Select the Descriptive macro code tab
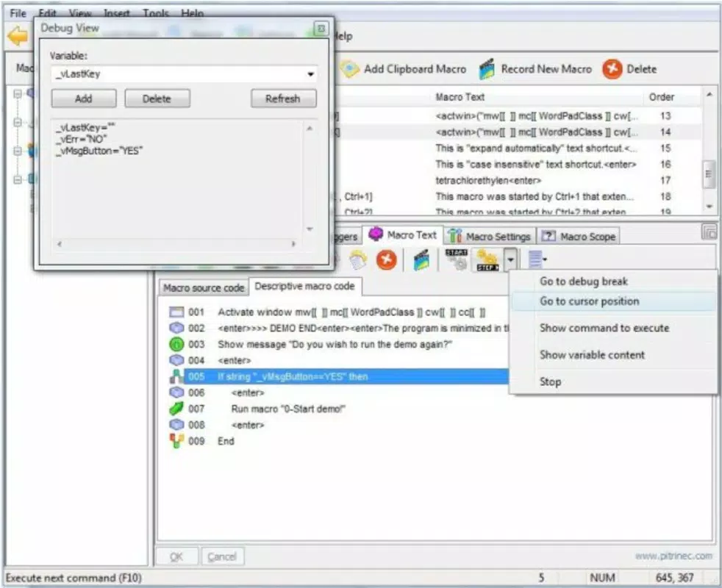This screenshot has height=588, width=722. [305, 286]
